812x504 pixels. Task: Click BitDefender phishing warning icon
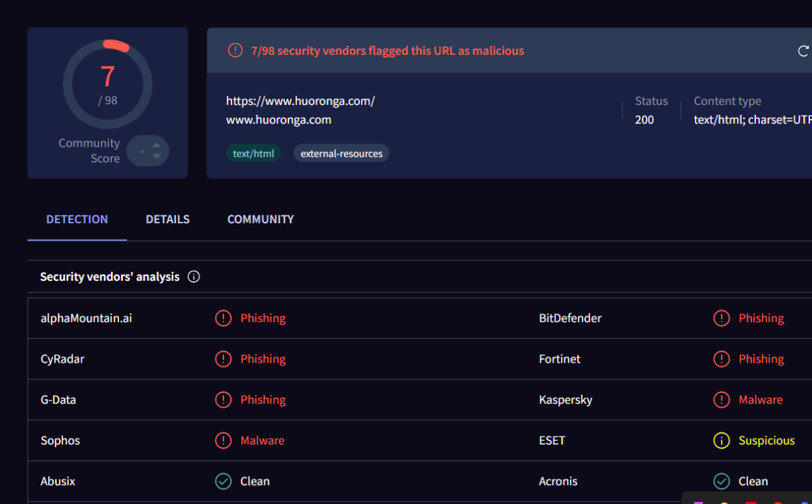(721, 318)
